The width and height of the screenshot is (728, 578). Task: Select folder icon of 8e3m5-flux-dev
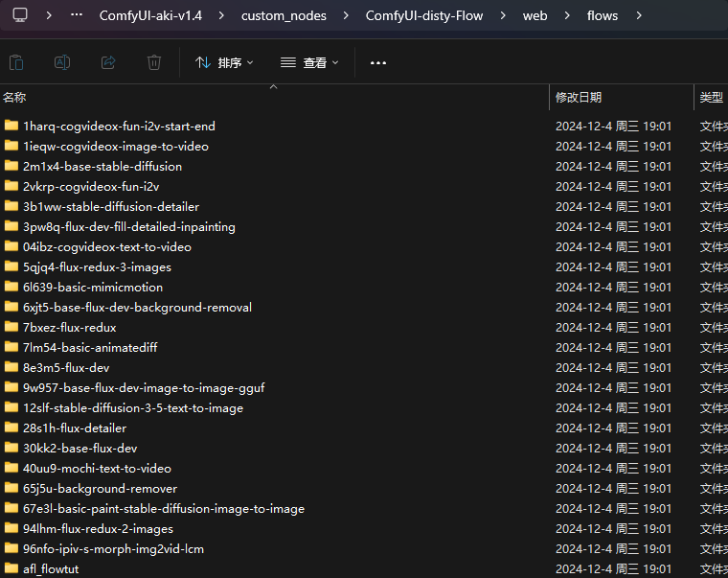coord(11,367)
